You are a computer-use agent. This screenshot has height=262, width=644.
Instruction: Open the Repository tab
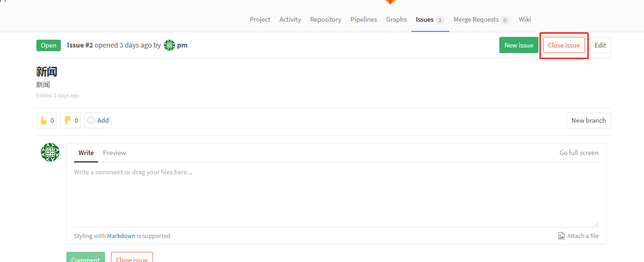point(326,19)
